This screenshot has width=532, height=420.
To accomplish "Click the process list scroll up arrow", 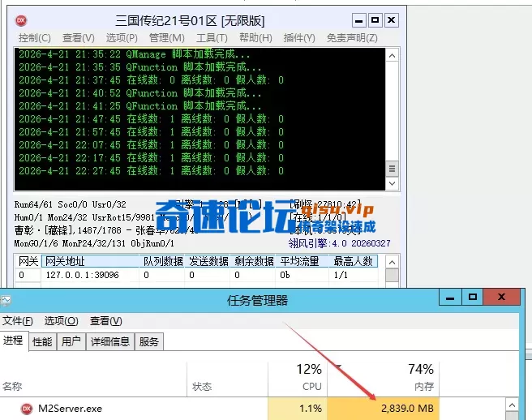I will tap(512, 405).
